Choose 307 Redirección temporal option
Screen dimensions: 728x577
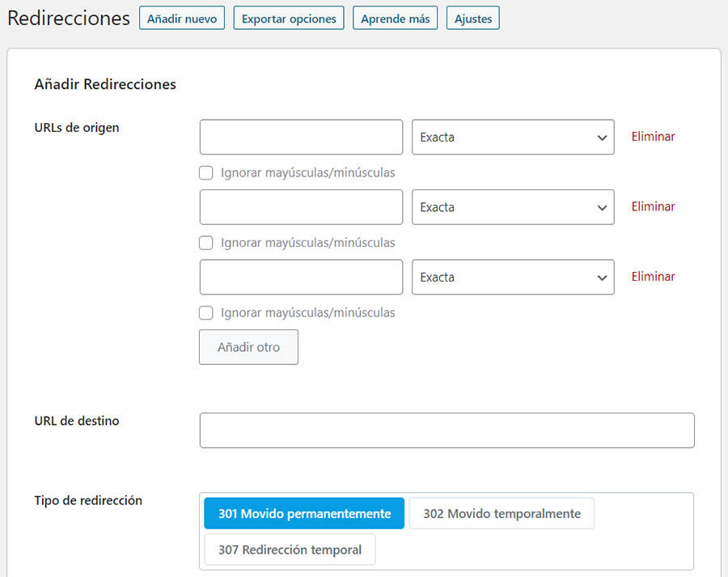click(x=290, y=549)
